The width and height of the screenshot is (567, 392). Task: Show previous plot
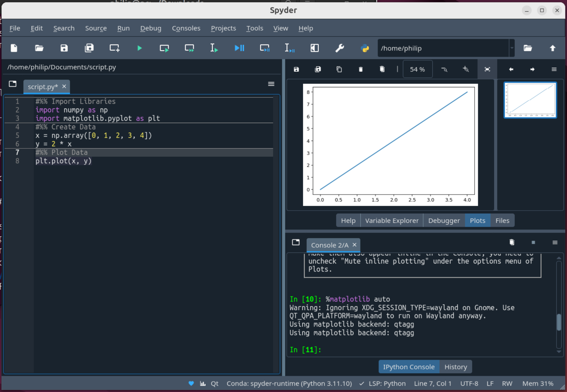click(511, 69)
